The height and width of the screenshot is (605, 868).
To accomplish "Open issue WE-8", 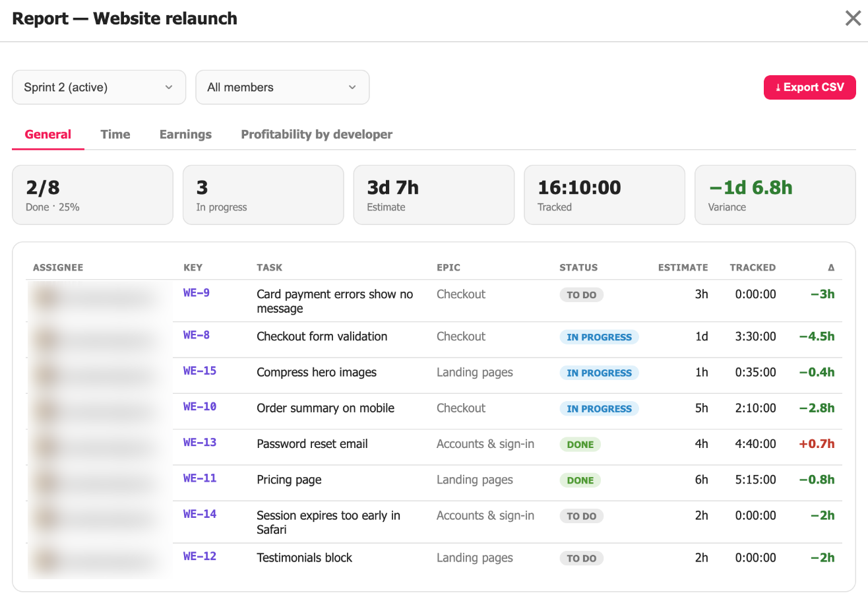I will coord(197,334).
